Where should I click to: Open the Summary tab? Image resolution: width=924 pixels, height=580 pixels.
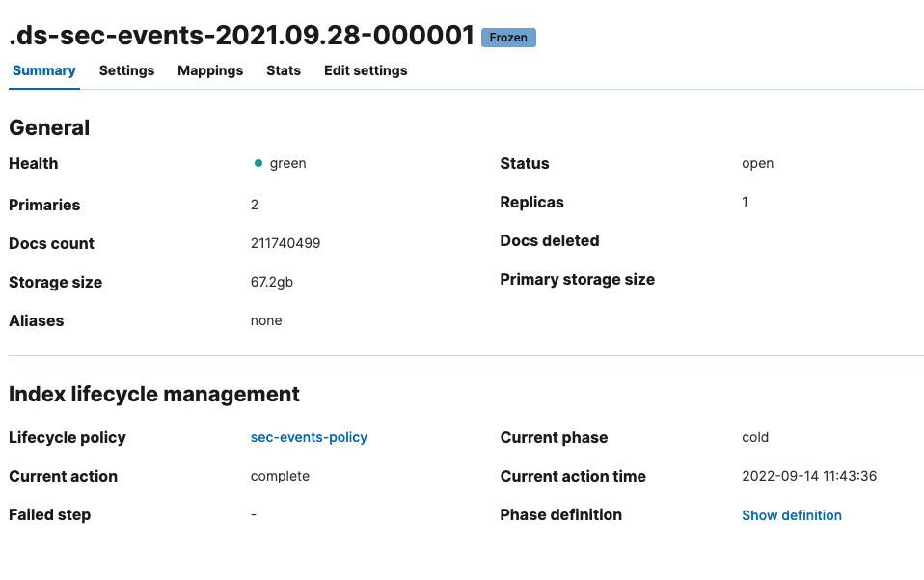(x=43, y=70)
